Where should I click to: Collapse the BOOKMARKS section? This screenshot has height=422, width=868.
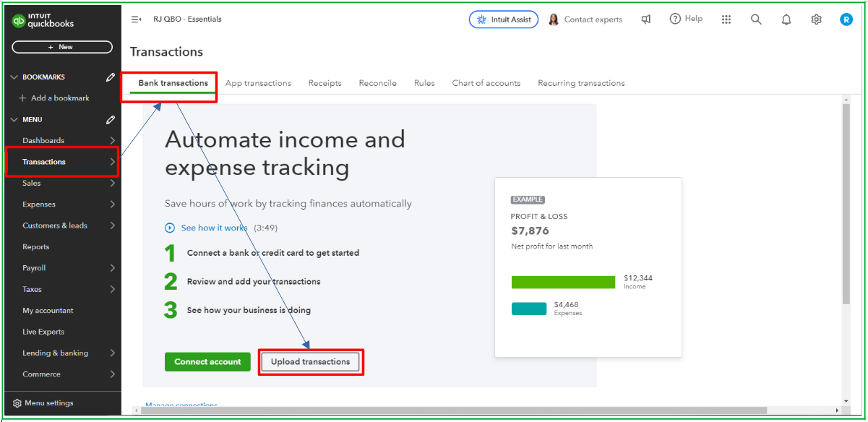tap(14, 77)
